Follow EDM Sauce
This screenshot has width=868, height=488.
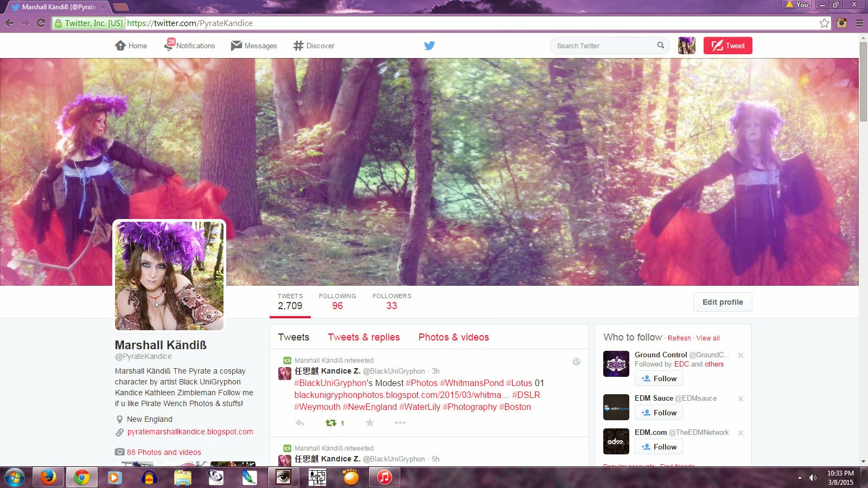[x=659, y=413]
